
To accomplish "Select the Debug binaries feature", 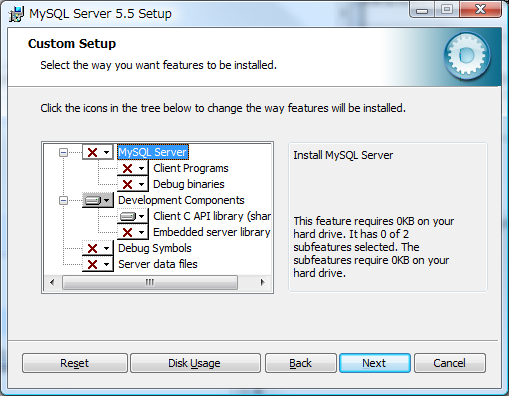I will [189, 184].
